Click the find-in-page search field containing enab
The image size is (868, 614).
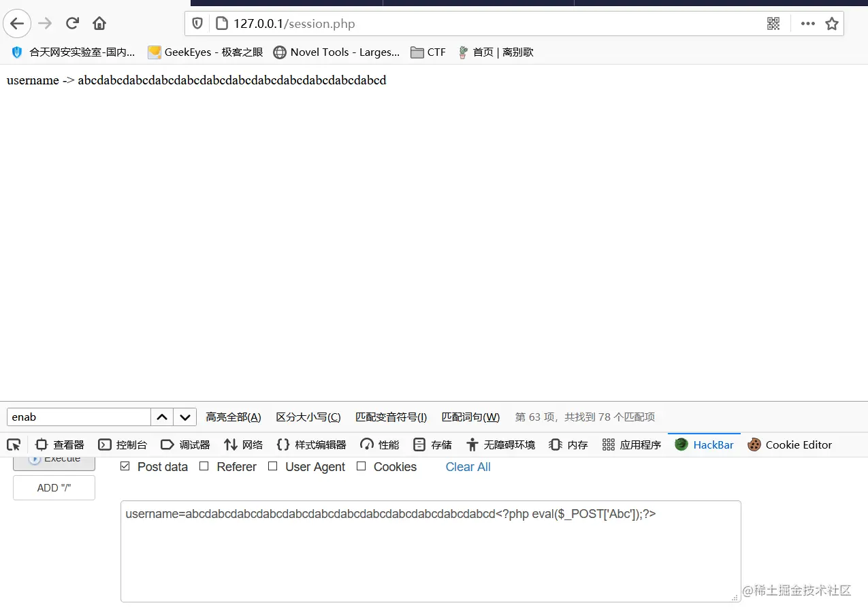[79, 417]
